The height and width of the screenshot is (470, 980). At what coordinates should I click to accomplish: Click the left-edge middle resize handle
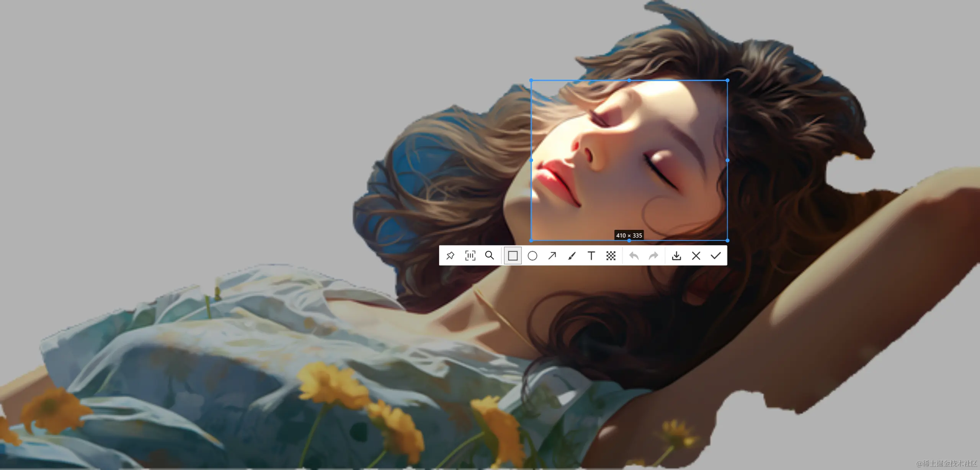coord(531,160)
